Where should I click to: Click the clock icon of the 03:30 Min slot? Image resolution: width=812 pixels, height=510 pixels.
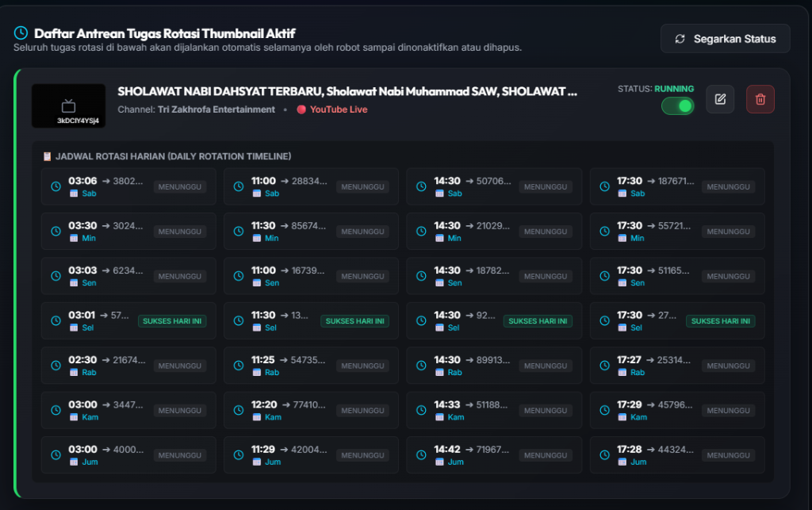click(x=56, y=232)
